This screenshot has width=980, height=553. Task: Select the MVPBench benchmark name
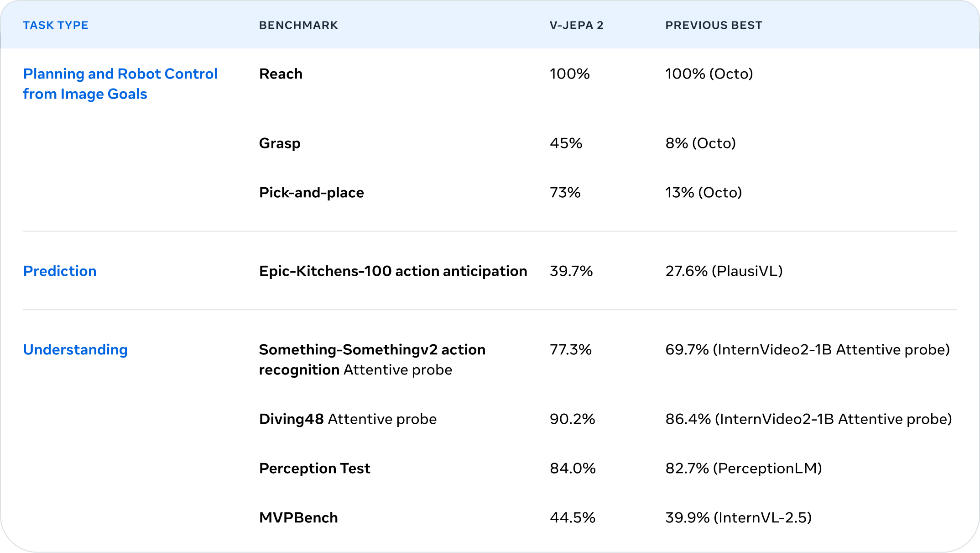pos(298,517)
